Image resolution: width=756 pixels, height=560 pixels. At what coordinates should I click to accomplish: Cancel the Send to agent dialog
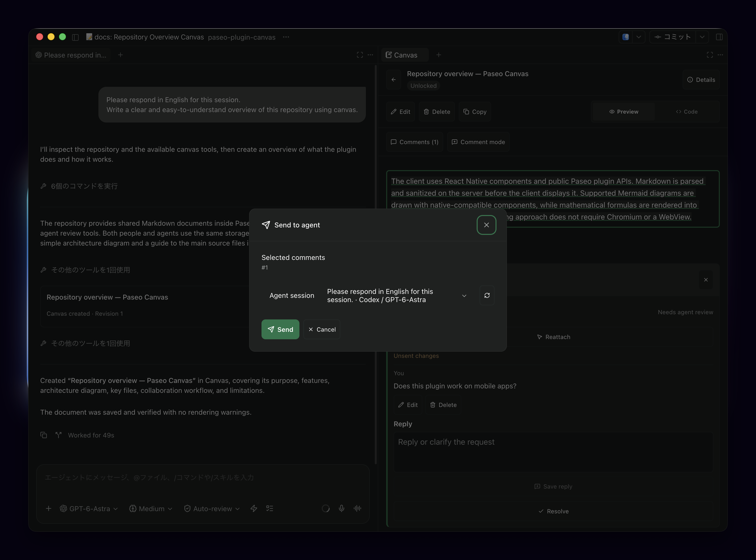(322, 329)
